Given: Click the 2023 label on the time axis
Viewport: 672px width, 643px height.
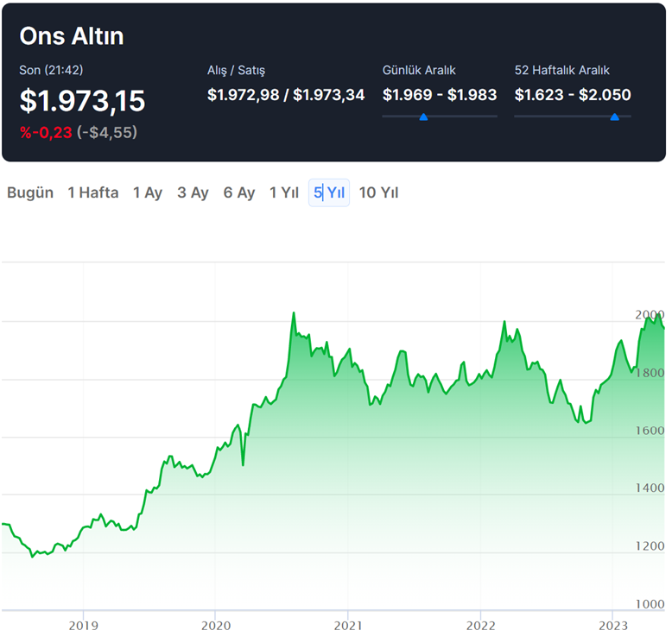Looking at the screenshot, I should click(612, 624).
